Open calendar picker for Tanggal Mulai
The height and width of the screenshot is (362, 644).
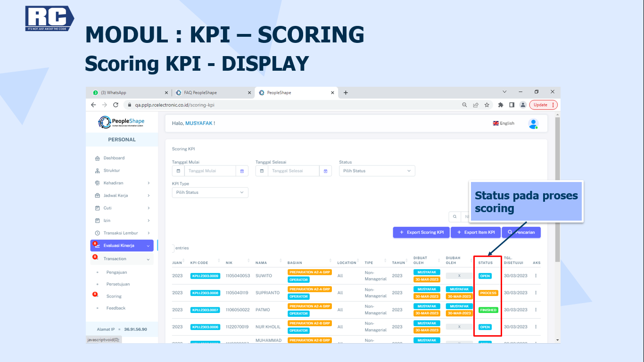click(242, 171)
